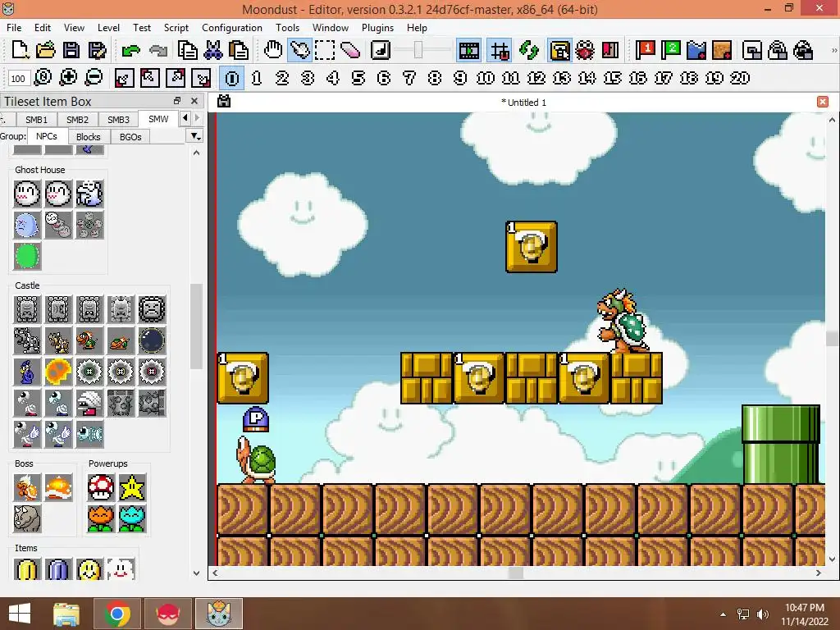The image size is (840, 630).
Task: Click the item box vertical scrollbar
Action: [196, 326]
